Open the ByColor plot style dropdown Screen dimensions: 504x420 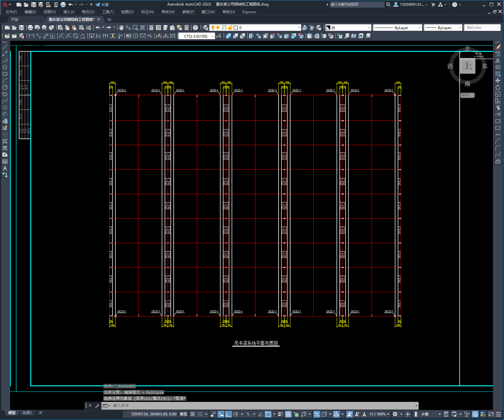tap(482, 28)
